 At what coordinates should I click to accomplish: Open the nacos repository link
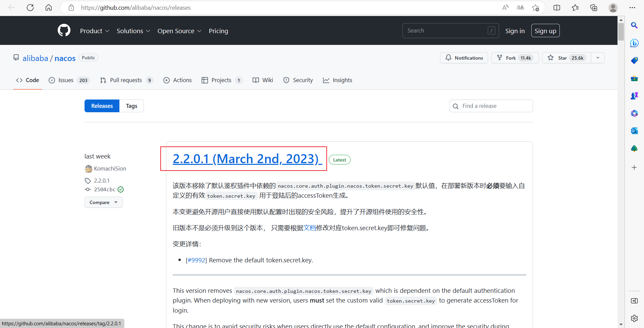[x=65, y=58]
